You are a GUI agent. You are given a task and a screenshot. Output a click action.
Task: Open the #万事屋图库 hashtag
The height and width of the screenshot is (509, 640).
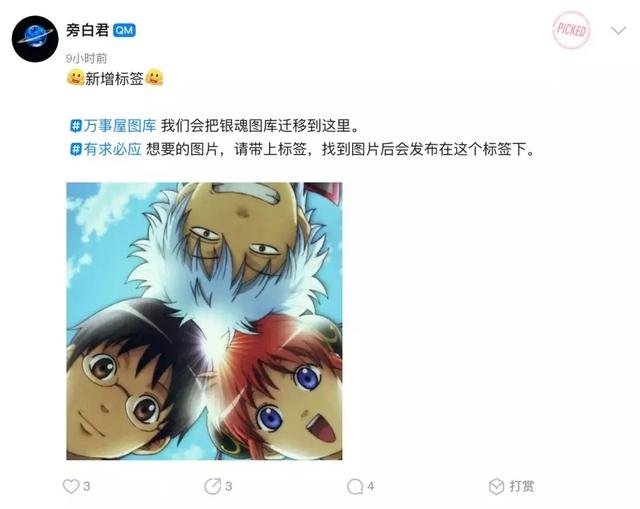click(113, 125)
